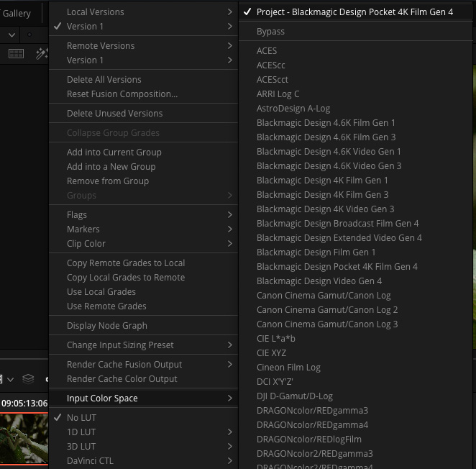476x469 pixels.
Task: Select Blackmagic Design 4K Video Gen 3
Action: coord(355,209)
